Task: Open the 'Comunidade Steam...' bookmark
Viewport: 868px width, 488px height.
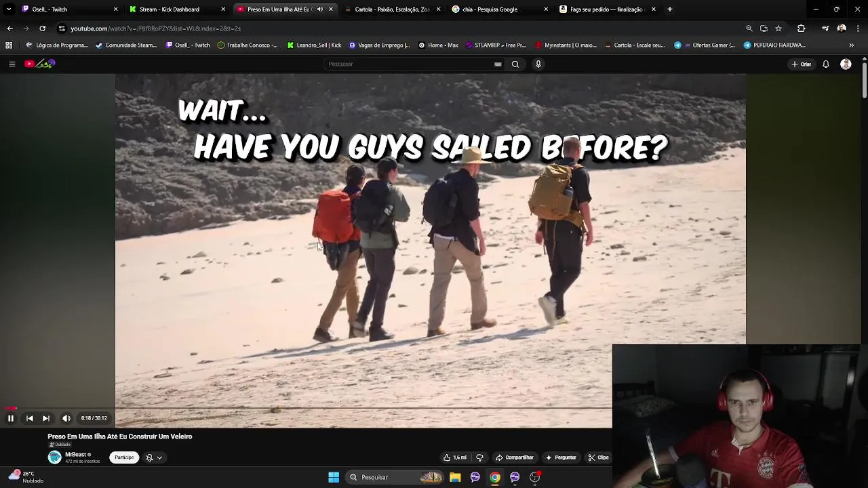Action: [x=127, y=45]
